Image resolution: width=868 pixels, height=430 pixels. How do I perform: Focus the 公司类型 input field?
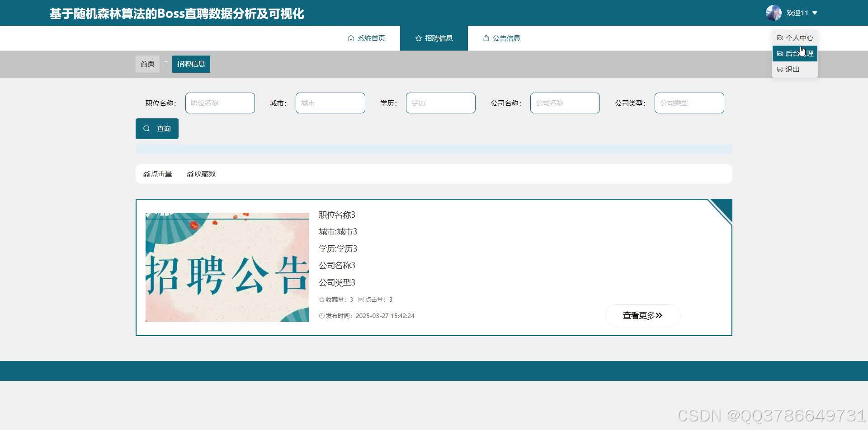[x=689, y=103]
